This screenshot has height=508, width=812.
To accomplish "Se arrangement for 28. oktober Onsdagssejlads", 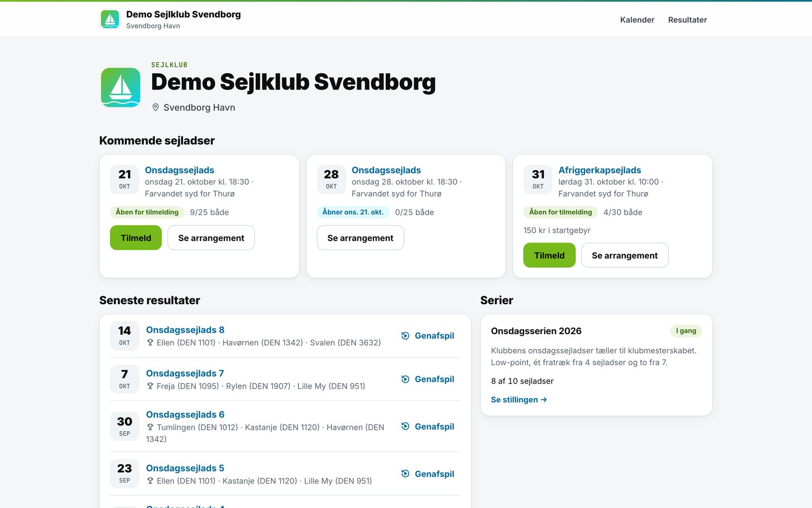I will pos(360,238).
